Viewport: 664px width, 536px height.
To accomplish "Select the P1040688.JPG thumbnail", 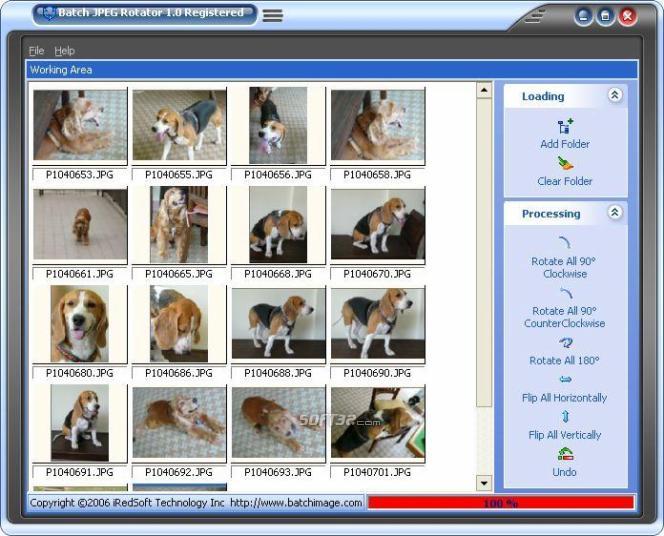I will (278, 324).
